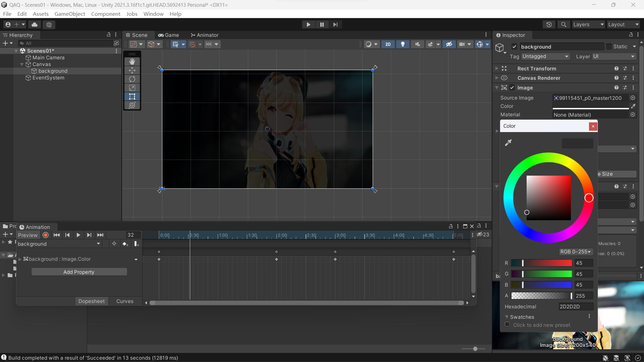Click the Hexadecimal color input field
This screenshot has height=362, width=644.
(576, 307)
